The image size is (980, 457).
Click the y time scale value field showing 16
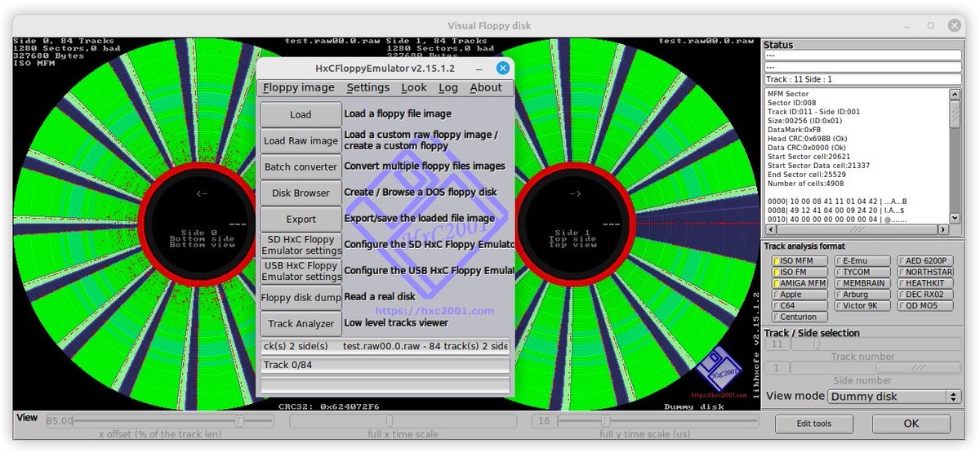tap(544, 421)
